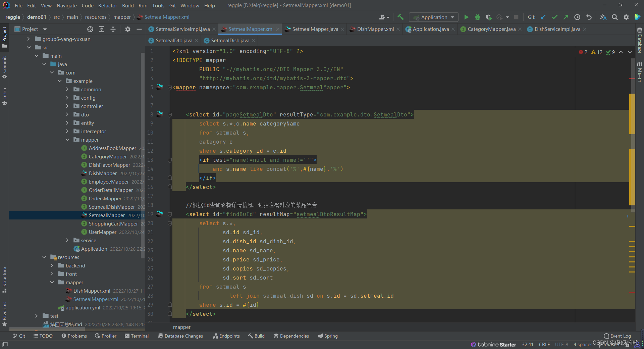
Task: Open the Endpoints tool window
Action: pyautogui.click(x=226, y=336)
